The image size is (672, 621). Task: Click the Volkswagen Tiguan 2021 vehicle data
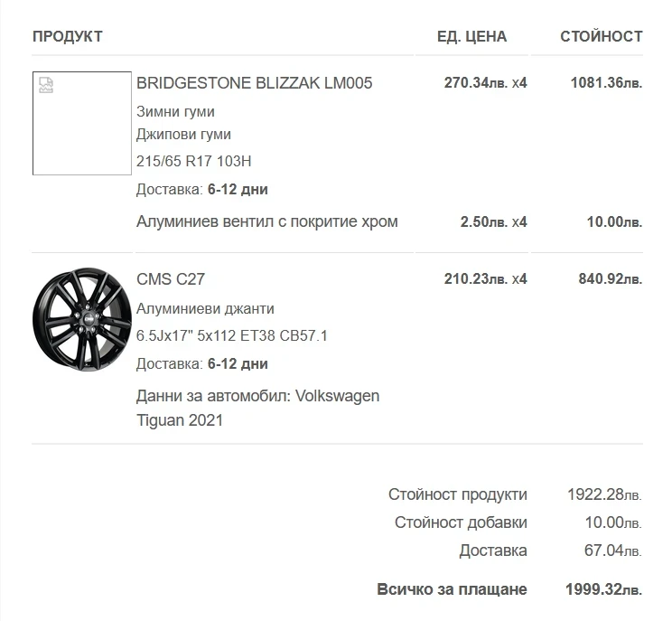click(x=257, y=408)
